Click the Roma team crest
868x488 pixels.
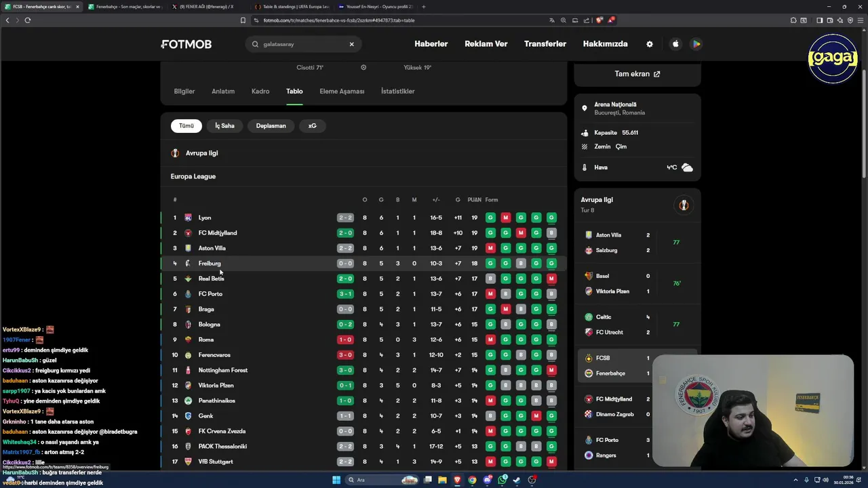(188, 340)
